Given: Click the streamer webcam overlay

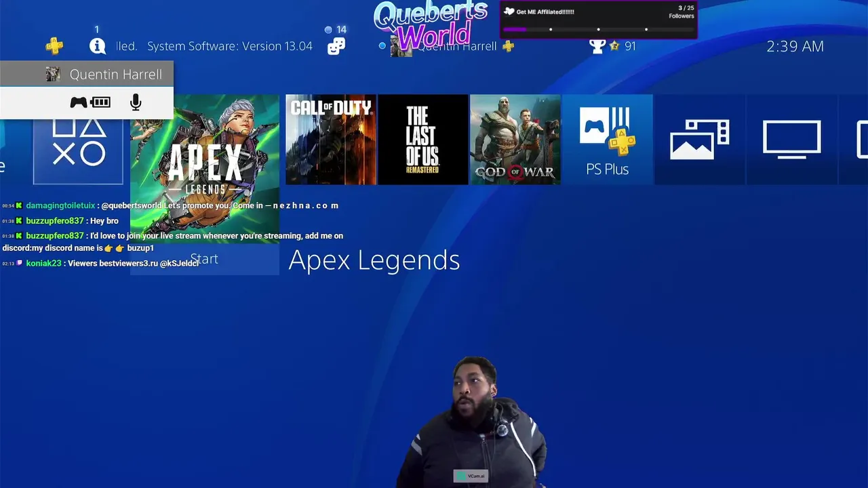Looking at the screenshot, I should click(x=472, y=422).
